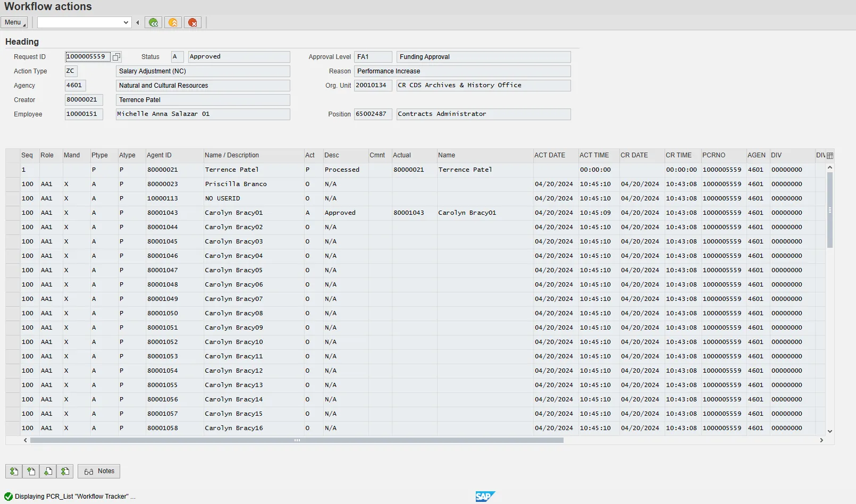Click the horizontal scrollbar of the table

[x=297, y=440]
